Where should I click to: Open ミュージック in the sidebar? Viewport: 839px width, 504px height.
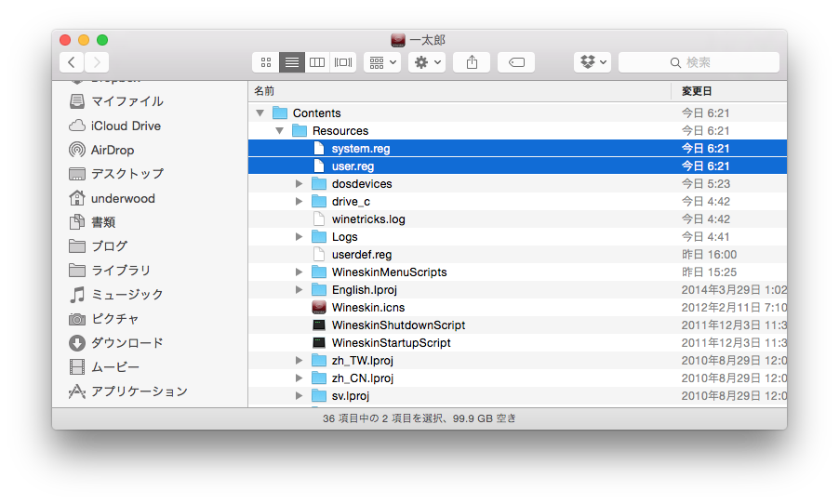click(116, 294)
